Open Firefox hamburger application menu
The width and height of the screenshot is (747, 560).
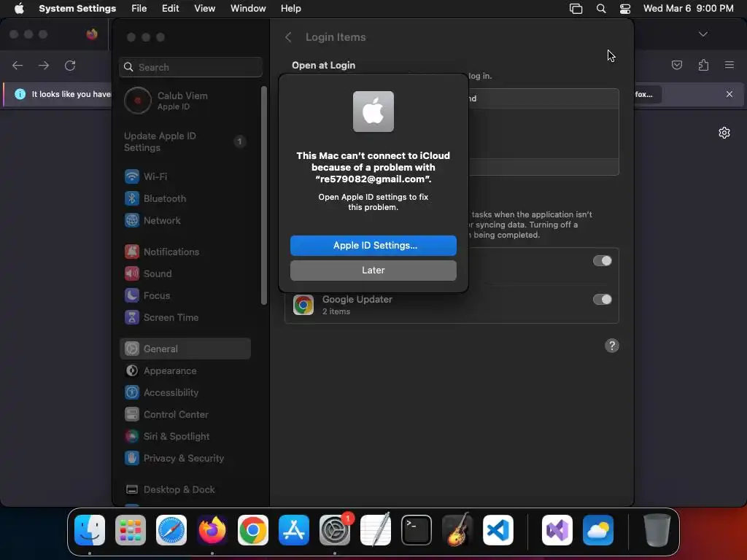[x=729, y=65]
